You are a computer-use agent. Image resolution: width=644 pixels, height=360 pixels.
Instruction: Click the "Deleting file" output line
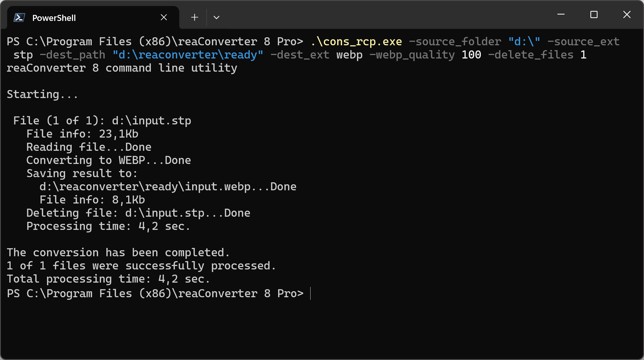point(138,213)
